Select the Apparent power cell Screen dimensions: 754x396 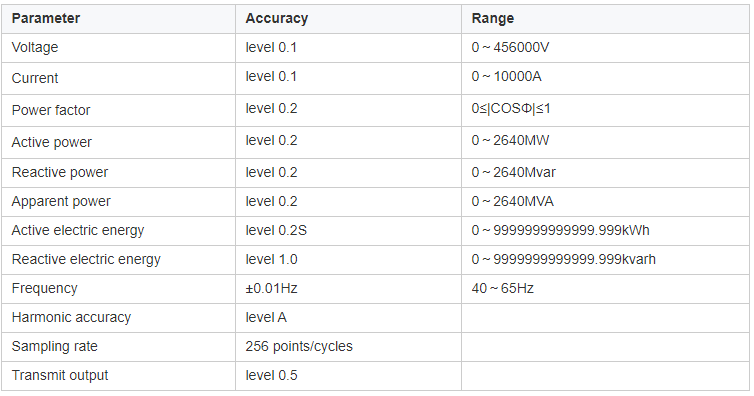tap(118, 202)
